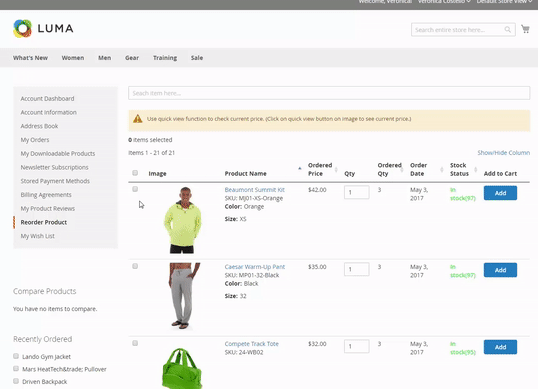538x389 pixels.
Task: Click the green Compete Track Tote image
Action: pos(182,368)
